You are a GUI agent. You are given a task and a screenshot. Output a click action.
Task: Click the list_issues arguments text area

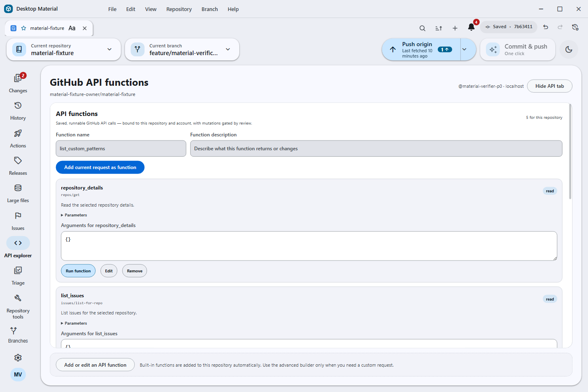point(309,344)
